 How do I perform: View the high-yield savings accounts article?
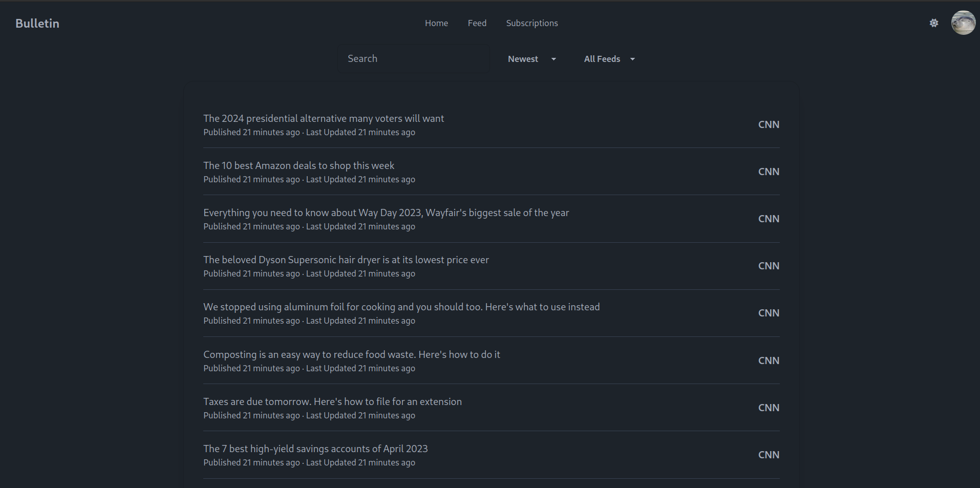click(315, 449)
